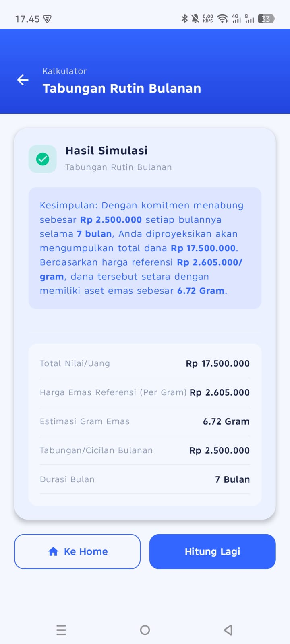Tap the Bluetooth status icon
290x644 pixels.
point(184,19)
